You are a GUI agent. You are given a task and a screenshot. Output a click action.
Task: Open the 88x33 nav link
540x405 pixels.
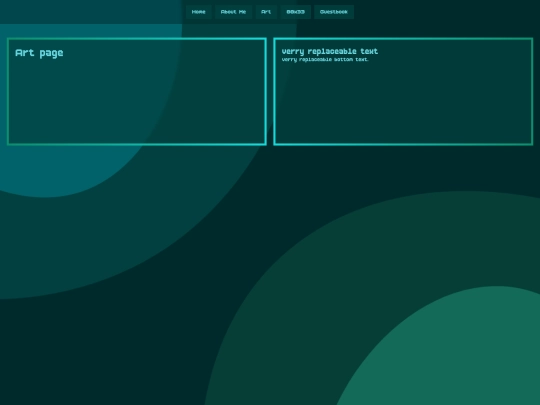295,12
